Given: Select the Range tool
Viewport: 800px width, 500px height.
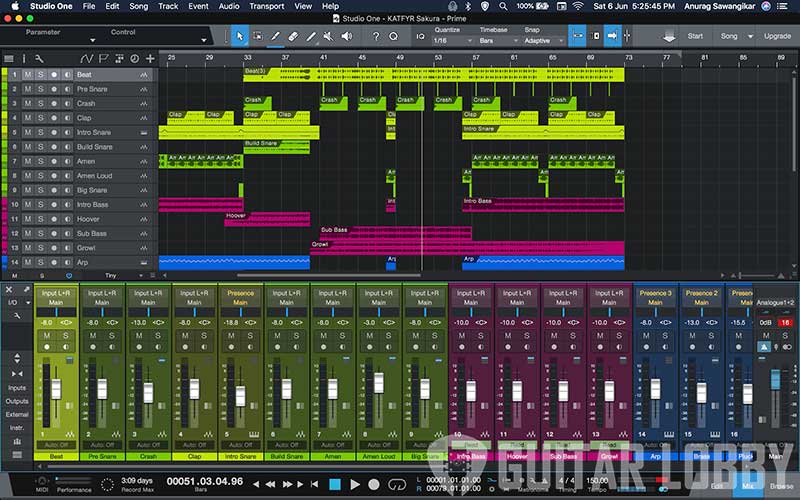Looking at the screenshot, I should (x=257, y=36).
